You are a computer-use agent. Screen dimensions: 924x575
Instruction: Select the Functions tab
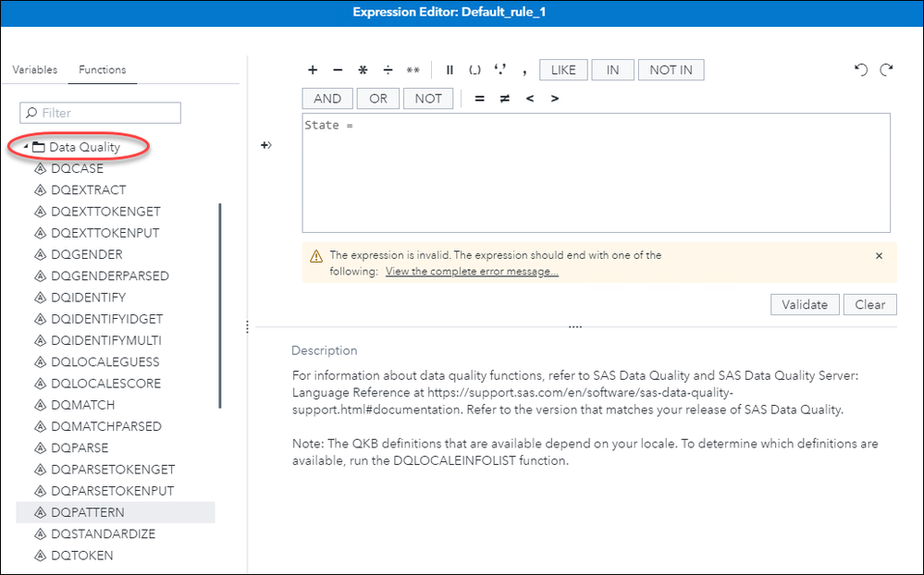[x=103, y=70]
